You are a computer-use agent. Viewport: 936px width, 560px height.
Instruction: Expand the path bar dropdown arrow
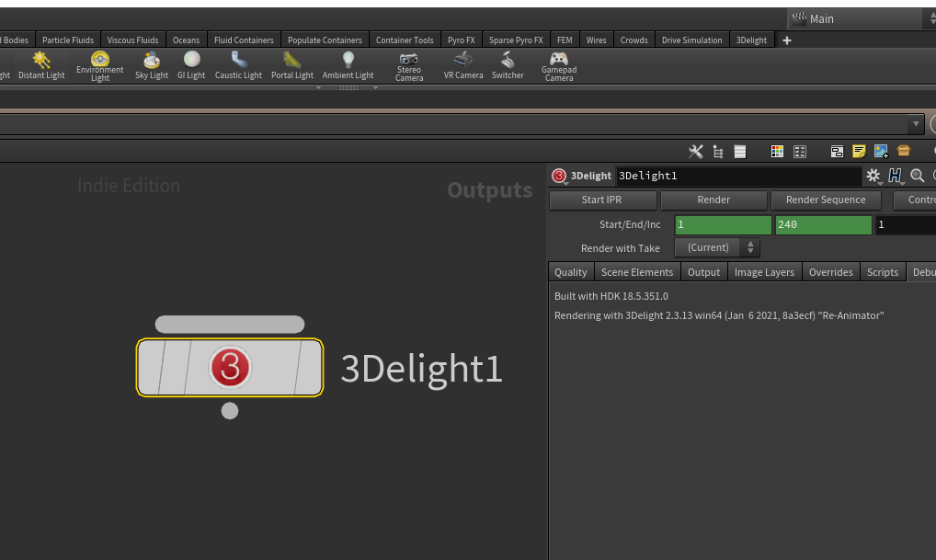coord(916,125)
